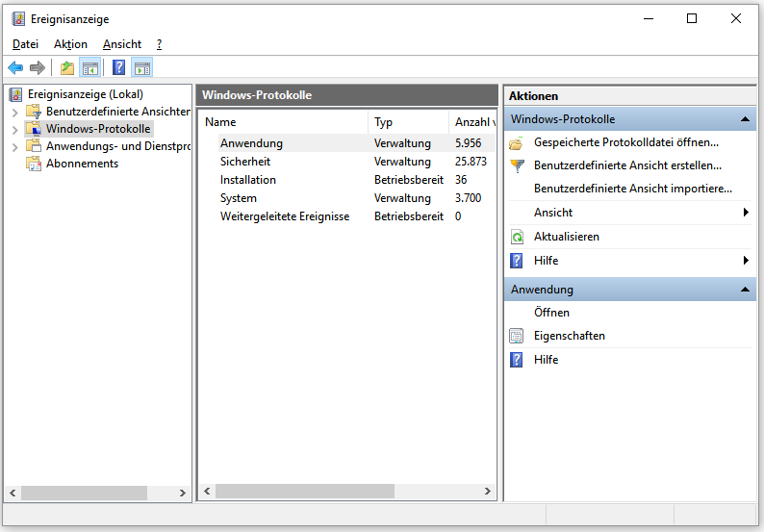Click Gespeicherte Protokolldatei öffnen...

pyautogui.click(x=626, y=142)
